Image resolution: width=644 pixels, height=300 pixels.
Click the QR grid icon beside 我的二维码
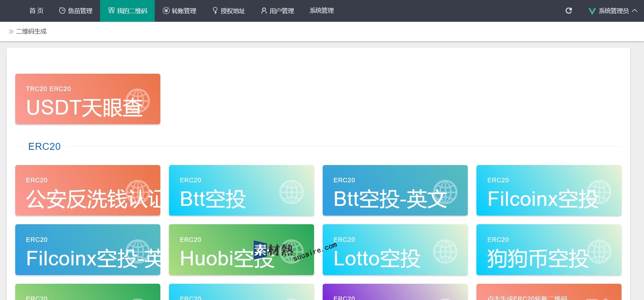pyautogui.click(x=111, y=11)
